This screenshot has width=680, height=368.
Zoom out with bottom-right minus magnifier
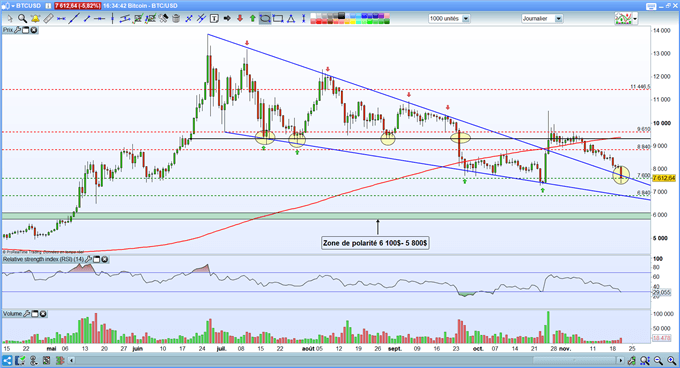[x=658, y=360]
